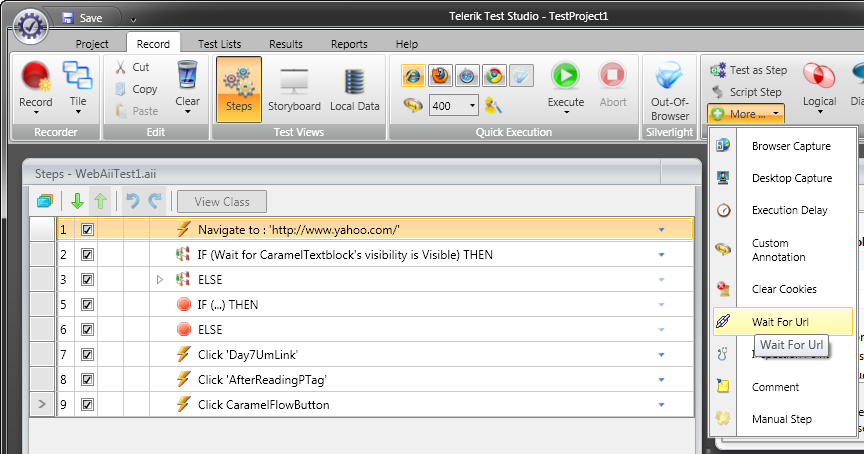Screen dimensions: 864x454
Task: Toggle checkbox for step 6 ELSE
Action: [87, 329]
